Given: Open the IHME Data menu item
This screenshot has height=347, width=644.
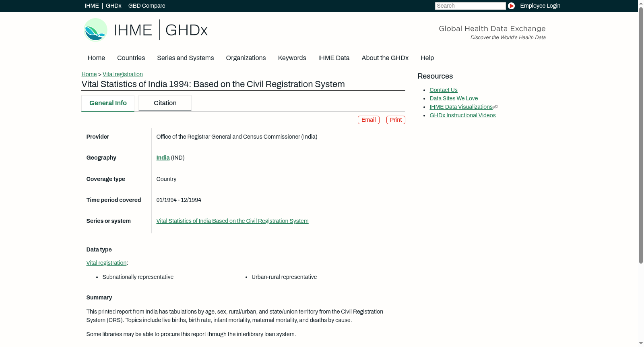Looking at the screenshot, I should click(334, 58).
